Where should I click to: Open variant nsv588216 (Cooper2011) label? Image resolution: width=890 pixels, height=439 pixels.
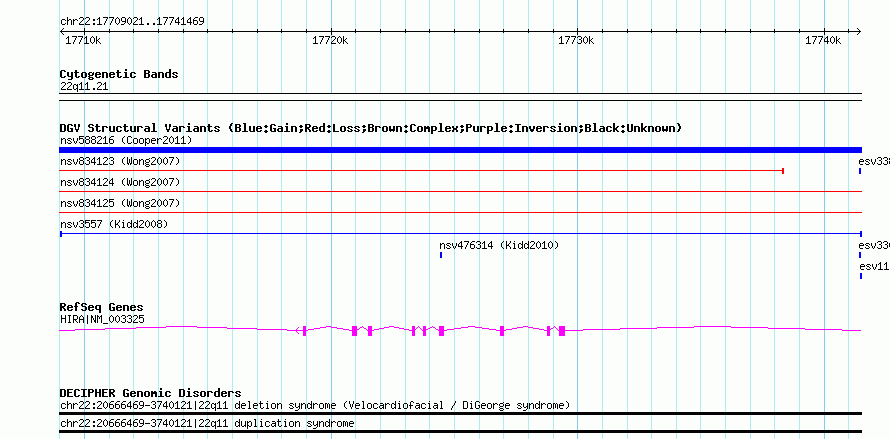click(126, 140)
